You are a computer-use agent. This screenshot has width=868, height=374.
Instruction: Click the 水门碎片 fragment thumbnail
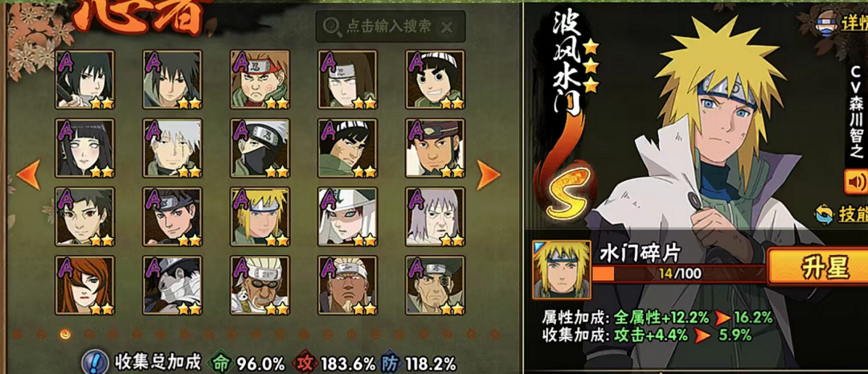coord(554,269)
